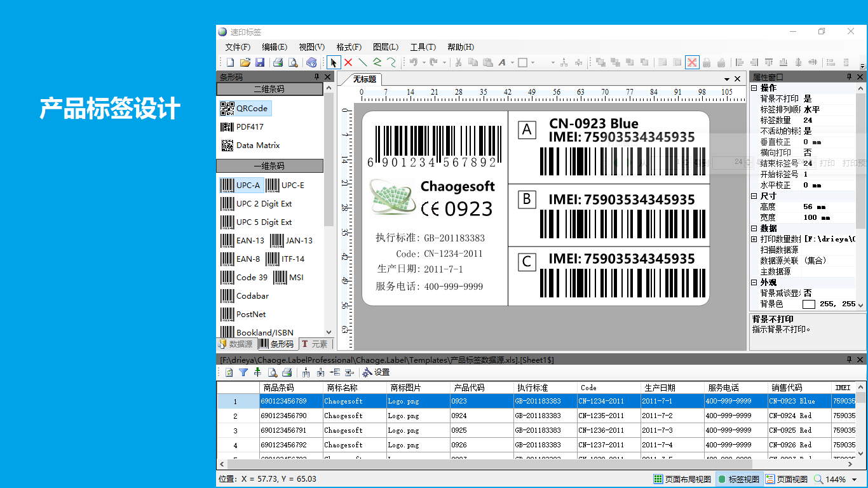Open the font A dropdown arrow
The height and width of the screenshot is (488, 868).
(x=512, y=62)
